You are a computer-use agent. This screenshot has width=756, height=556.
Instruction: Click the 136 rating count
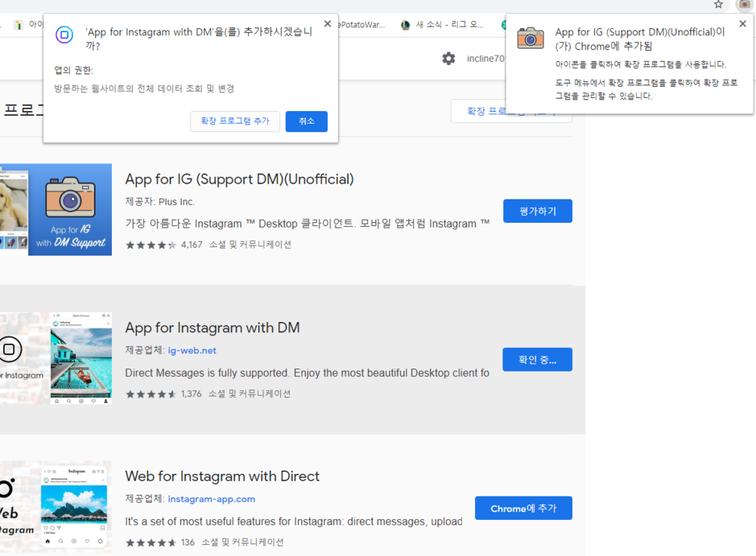coord(188,543)
